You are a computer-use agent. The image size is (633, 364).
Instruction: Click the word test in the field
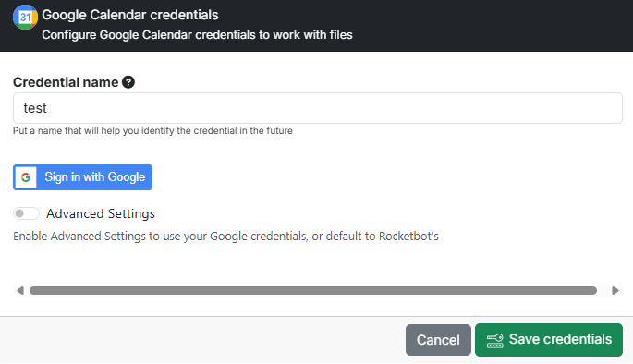(x=35, y=108)
